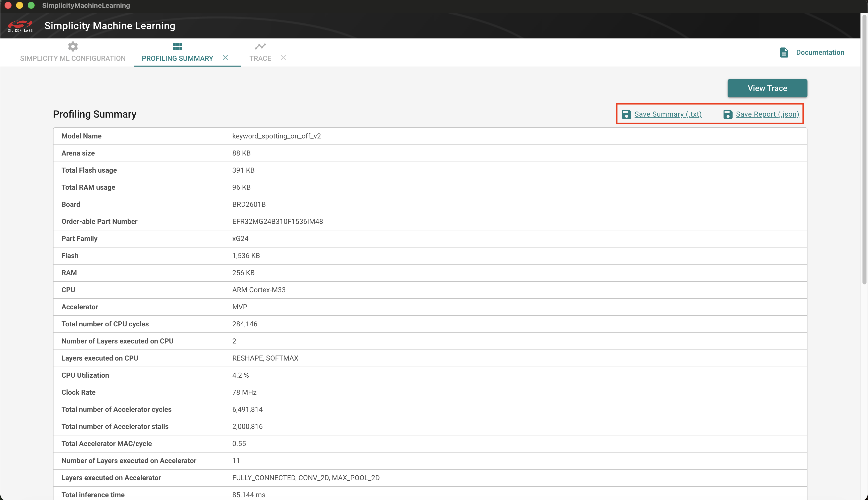The image size is (868, 500).
Task: Click FULLY_CONNECTED, CONV_2D, MAX_POOL_2D value
Action: click(306, 478)
